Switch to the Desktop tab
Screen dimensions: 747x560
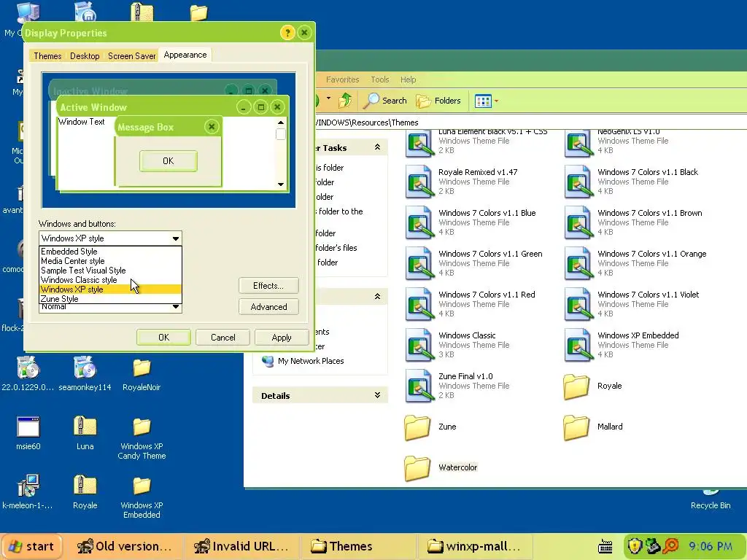coord(85,55)
